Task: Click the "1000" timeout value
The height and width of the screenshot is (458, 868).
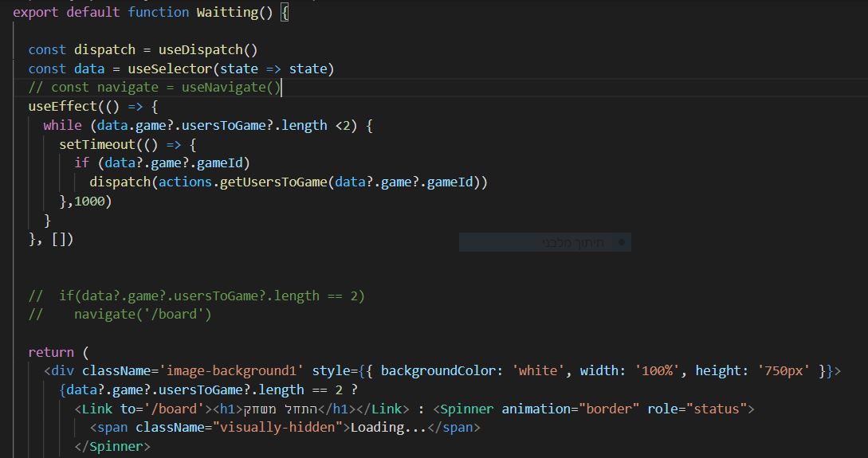Action: [89, 202]
